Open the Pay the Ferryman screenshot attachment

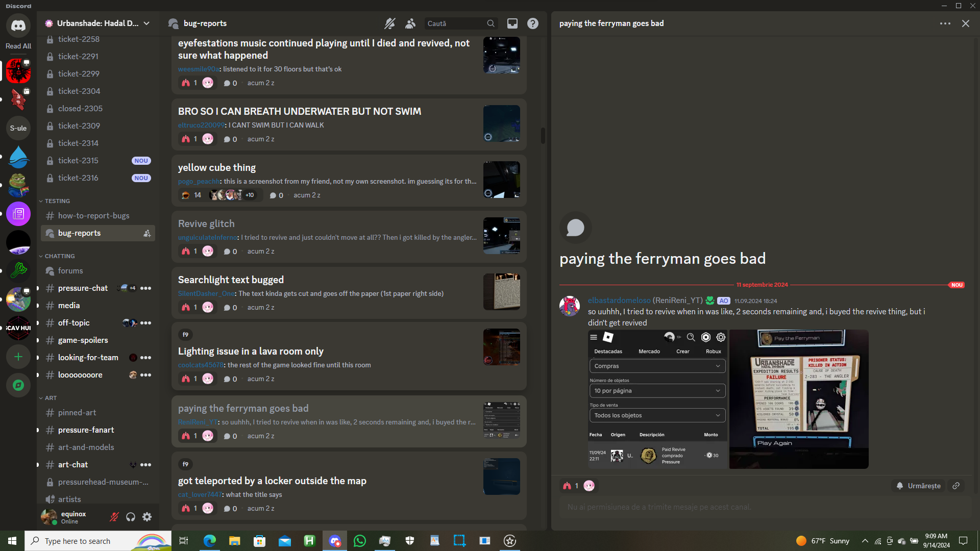click(798, 399)
